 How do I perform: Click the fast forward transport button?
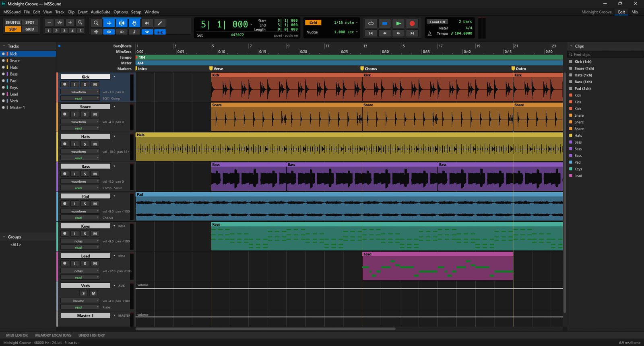(398, 33)
